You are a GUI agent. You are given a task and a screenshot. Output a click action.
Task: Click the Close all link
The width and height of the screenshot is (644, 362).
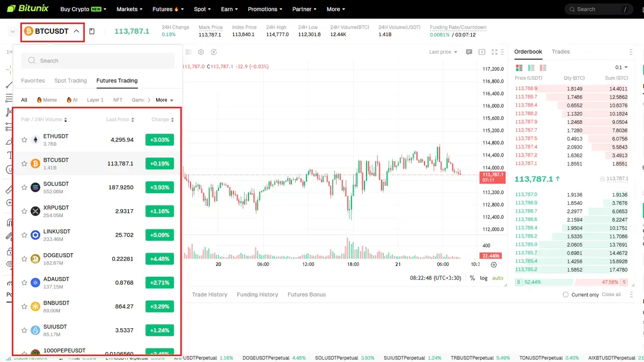click(611, 294)
